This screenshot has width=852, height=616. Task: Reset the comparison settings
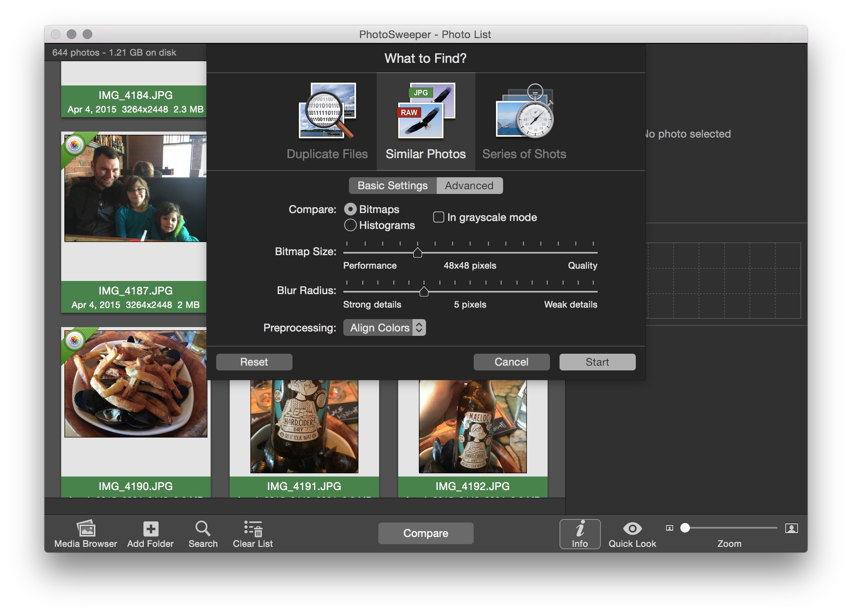coord(254,362)
